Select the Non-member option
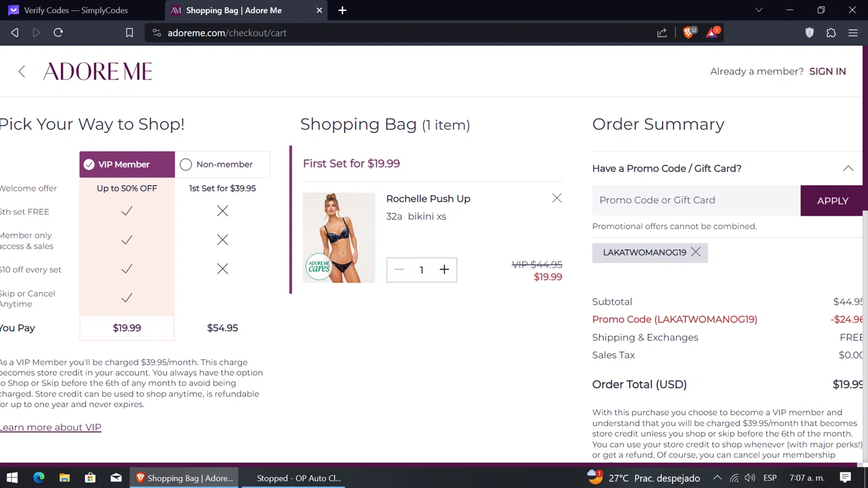 [222, 164]
